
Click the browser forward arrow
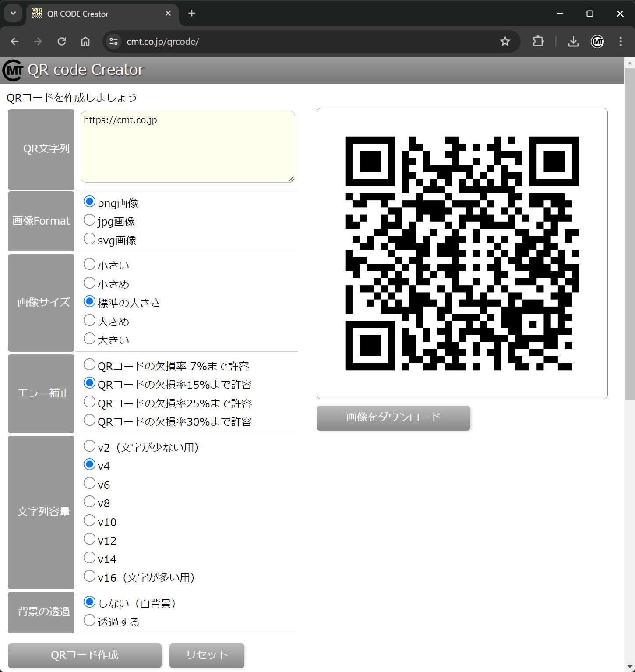point(38,42)
